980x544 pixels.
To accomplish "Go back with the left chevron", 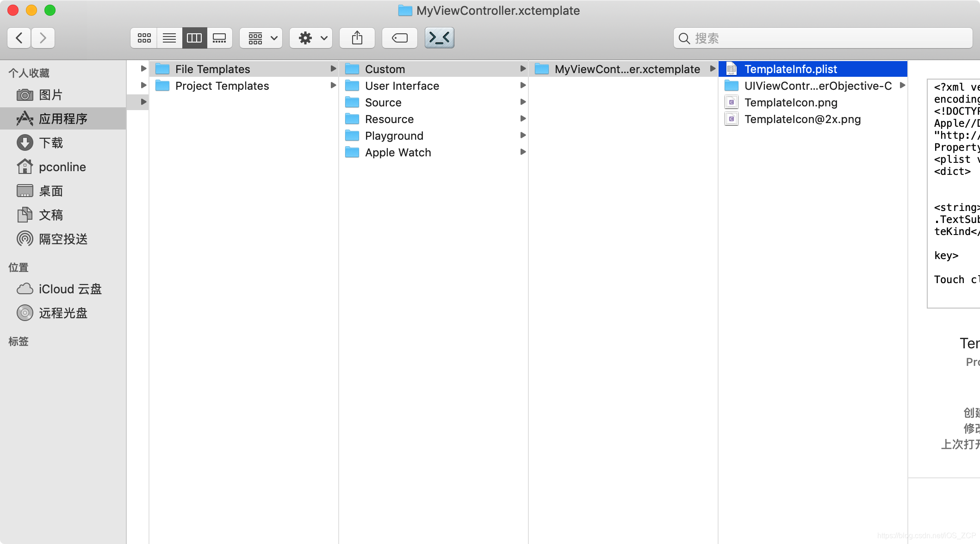I will click(19, 38).
